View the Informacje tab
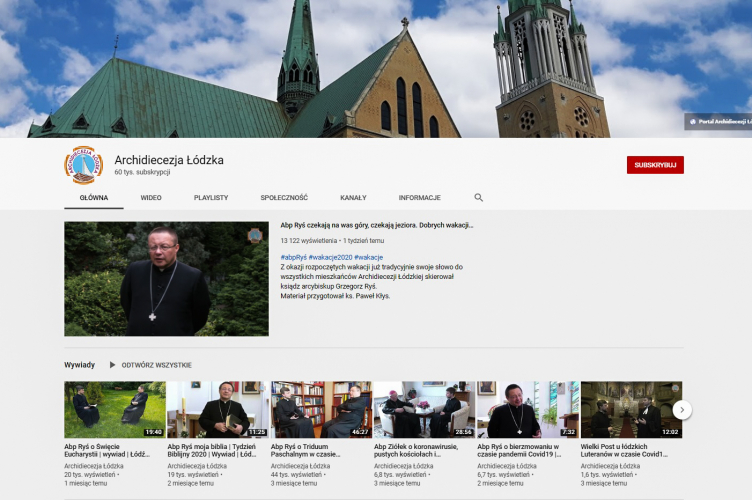Viewport: 752px width, 500px height. [x=420, y=198]
